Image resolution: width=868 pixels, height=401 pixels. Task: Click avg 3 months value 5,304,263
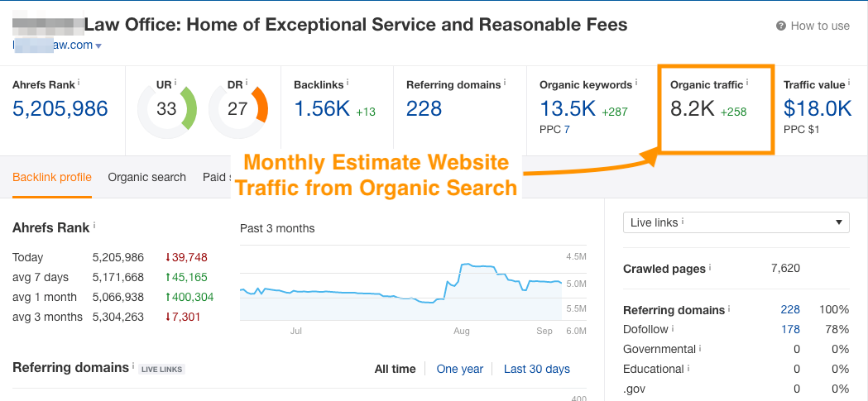point(117,317)
